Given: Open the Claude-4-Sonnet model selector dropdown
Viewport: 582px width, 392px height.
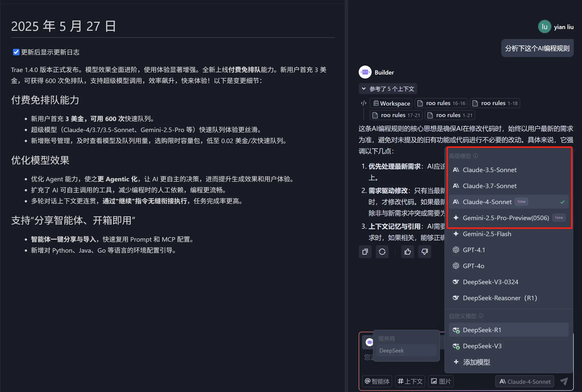Looking at the screenshot, I should [x=525, y=381].
